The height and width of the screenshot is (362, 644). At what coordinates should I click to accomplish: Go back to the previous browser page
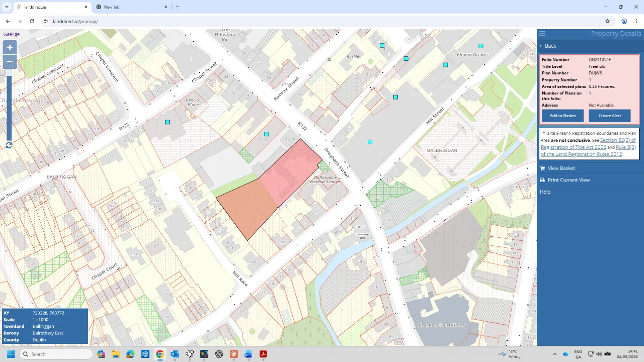[8, 21]
